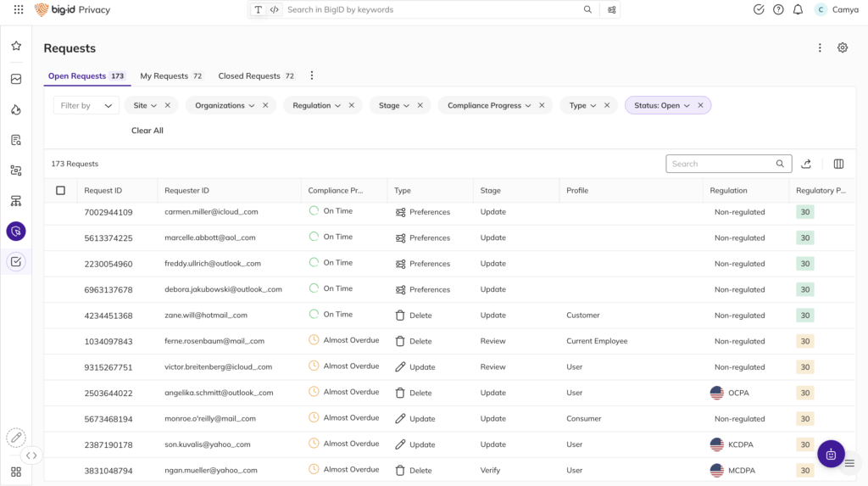Image resolution: width=868 pixels, height=486 pixels.
Task: Click the notifications bell icon
Action: coord(798,10)
